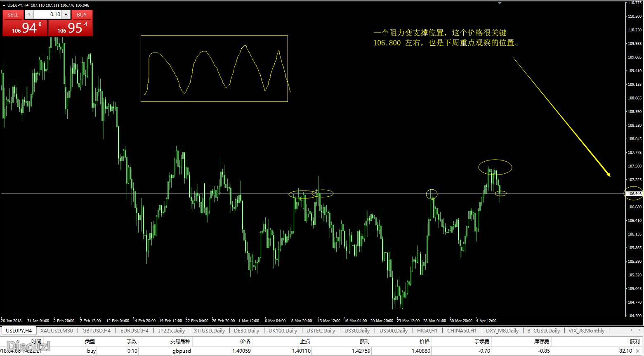644x356 pixels.
Task: Click the SELL button at 106.946
Action: pos(25,28)
